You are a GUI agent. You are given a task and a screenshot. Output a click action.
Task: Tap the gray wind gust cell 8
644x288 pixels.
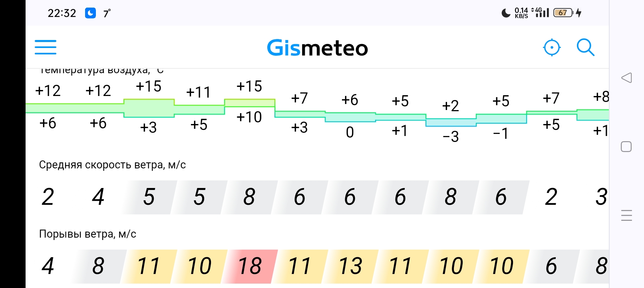pos(98,266)
